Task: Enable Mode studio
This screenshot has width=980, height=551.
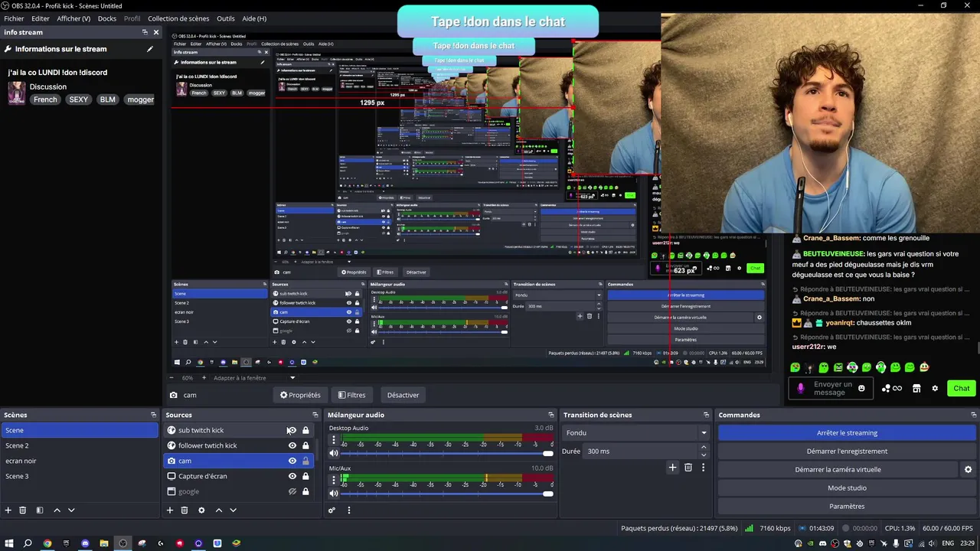Action: pos(847,487)
